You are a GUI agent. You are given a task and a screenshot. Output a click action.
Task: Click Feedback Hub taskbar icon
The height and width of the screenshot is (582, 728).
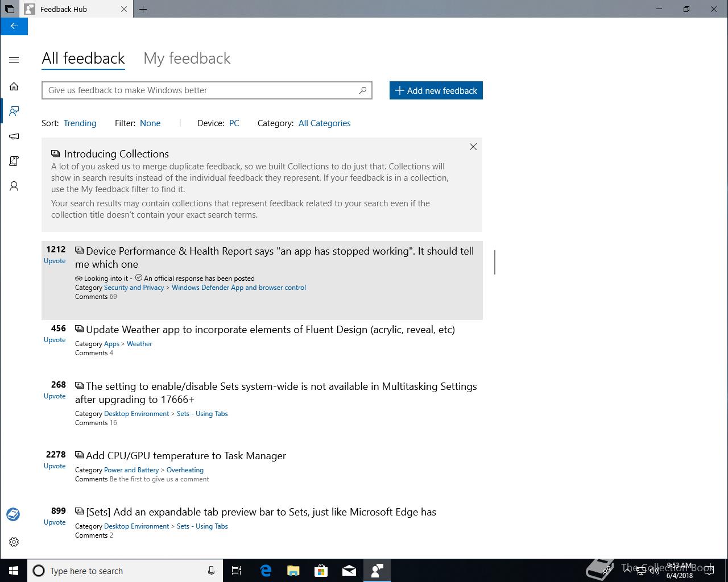tap(377, 571)
